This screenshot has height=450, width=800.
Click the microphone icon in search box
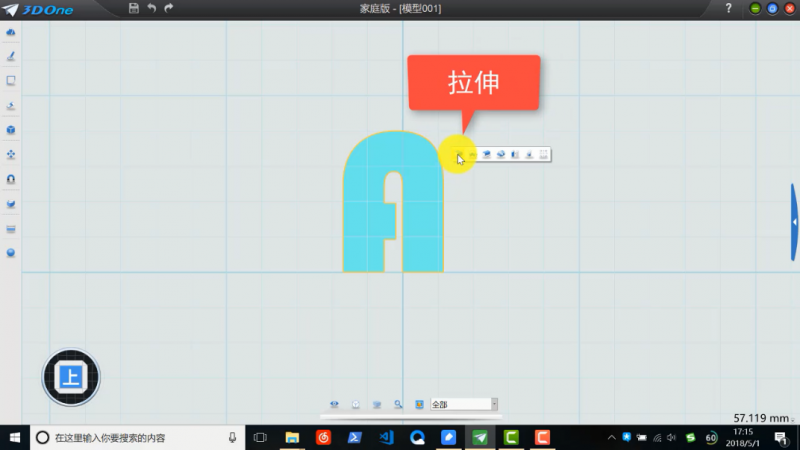232,438
